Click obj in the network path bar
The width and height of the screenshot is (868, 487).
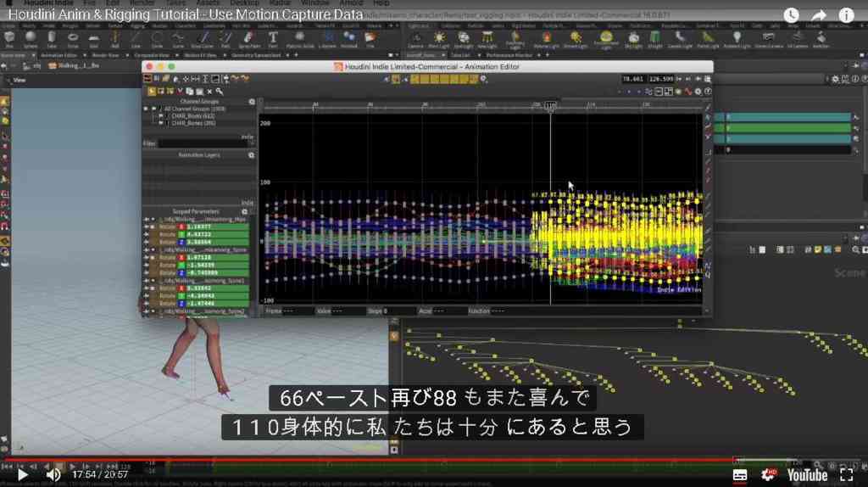click(x=33, y=65)
